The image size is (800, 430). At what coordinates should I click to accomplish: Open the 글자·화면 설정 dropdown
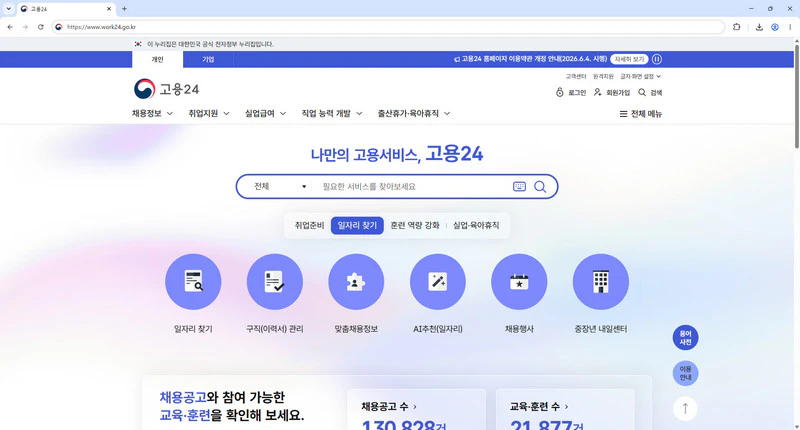[x=640, y=77]
